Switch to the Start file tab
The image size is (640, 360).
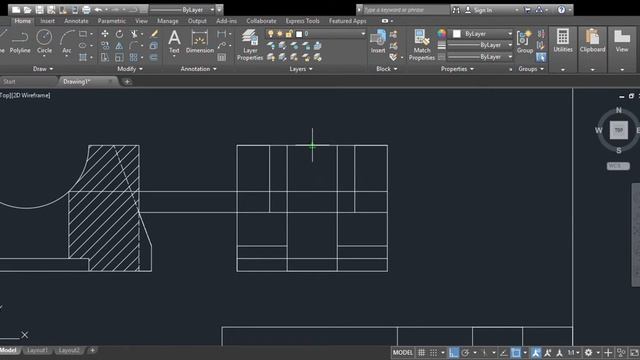(9, 82)
